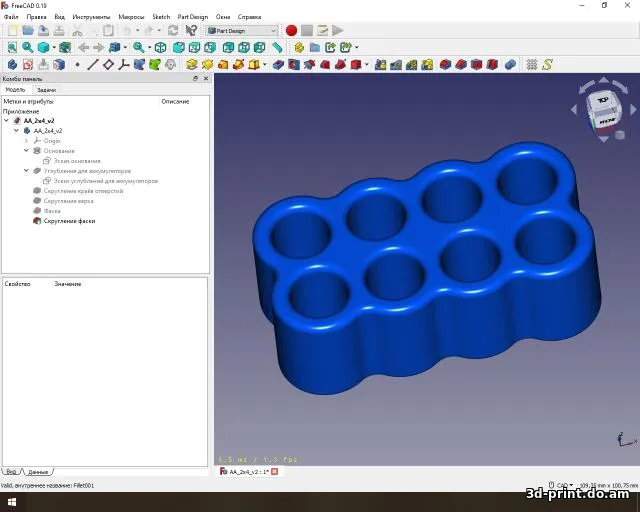Click the Datum Point dot icon

[77, 65]
